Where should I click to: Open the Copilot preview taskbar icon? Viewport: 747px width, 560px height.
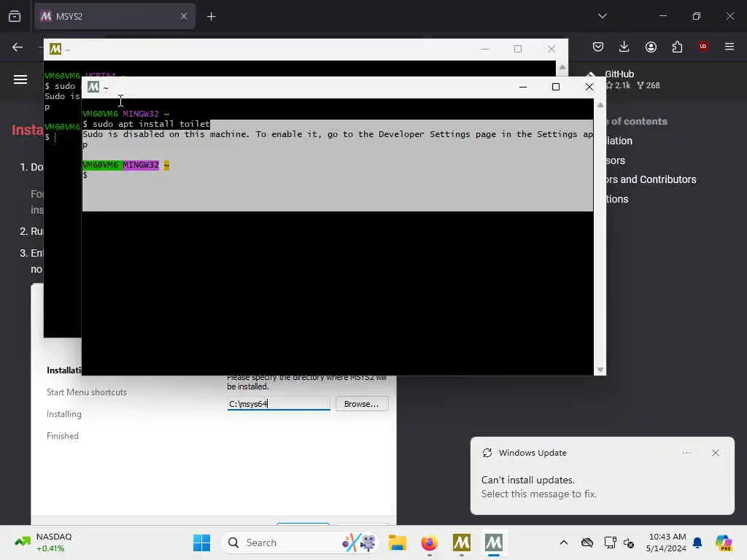[x=723, y=542]
